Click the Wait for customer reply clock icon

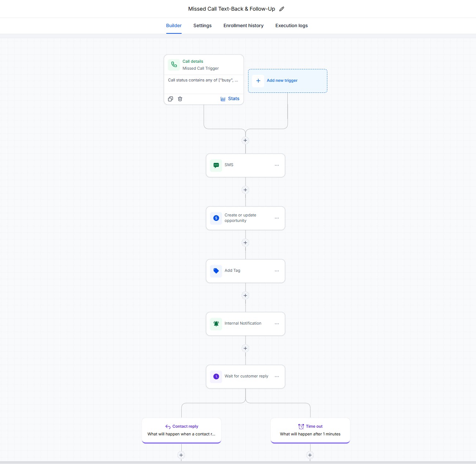pos(216,377)
